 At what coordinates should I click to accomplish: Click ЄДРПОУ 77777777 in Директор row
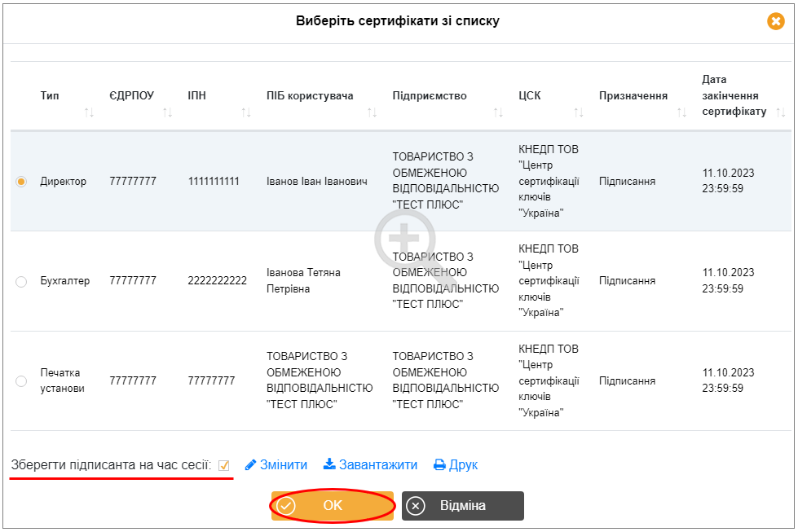(133, 182)
